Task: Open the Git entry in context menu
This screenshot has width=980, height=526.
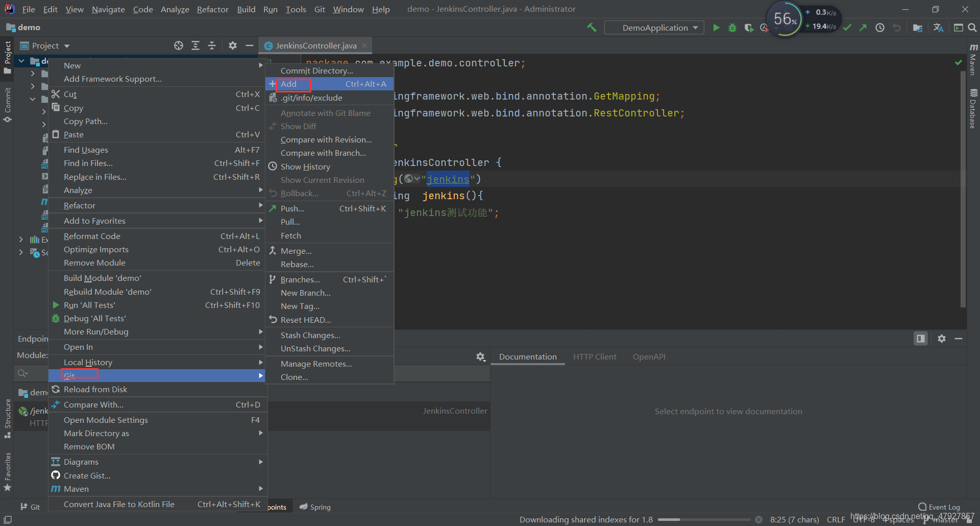Action: (158, 375)
